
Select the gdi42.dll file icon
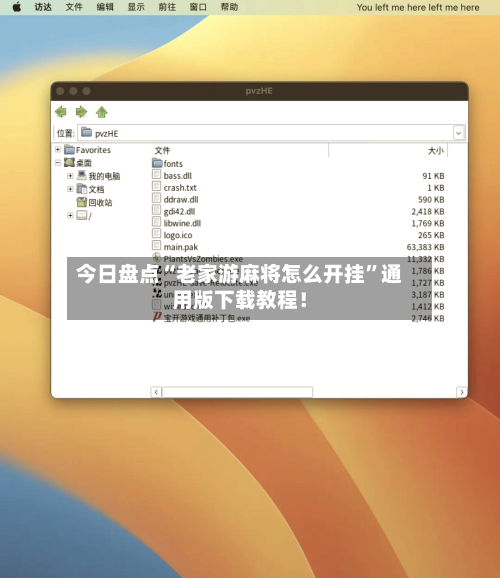point(156,210)
